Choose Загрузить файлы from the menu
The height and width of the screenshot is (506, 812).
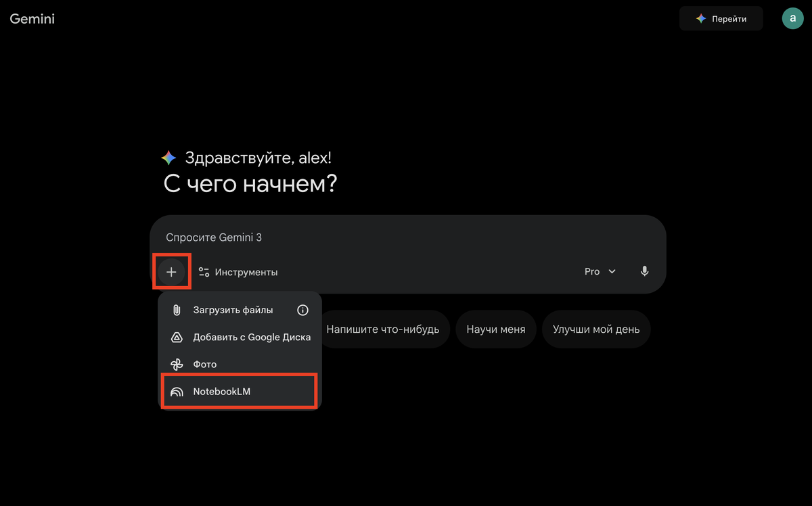click(x=233, y=310)
